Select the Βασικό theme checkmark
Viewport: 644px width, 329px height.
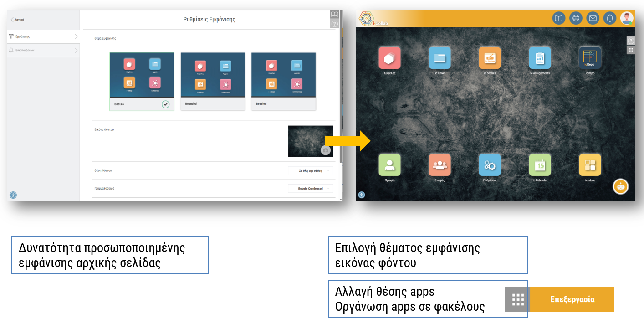(x=166, y=104)
